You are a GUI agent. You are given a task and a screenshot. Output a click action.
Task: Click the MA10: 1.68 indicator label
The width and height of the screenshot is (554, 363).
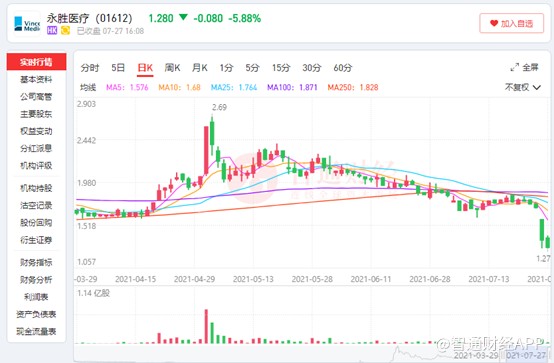179,87
